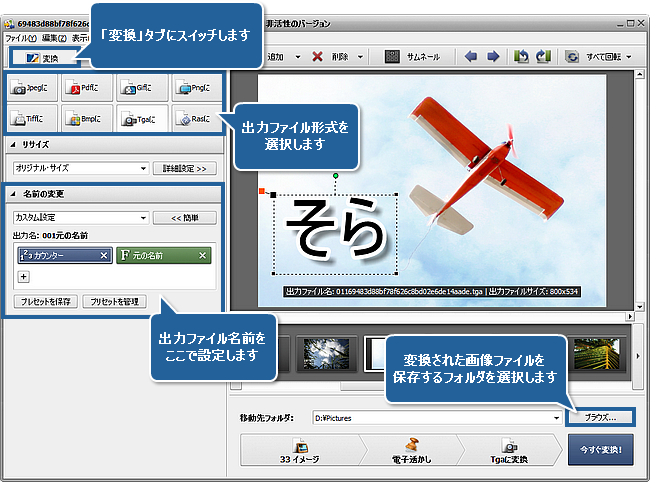Advance thumbnail strip right arrow
This screenshot has width=650, height=483.
(638, 356)
